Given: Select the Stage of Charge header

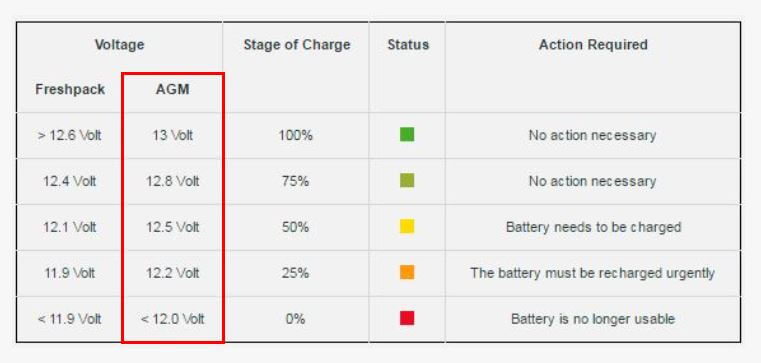Looking at the screenshot, I should coord(297,45).
